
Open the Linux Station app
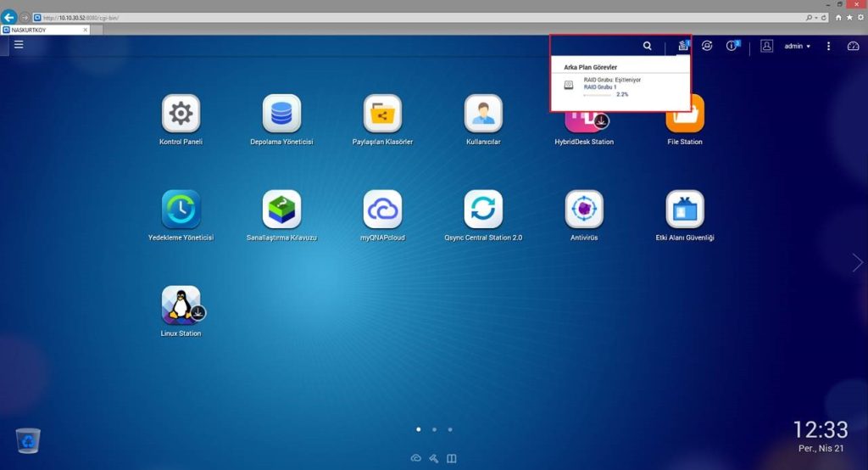[x=181, y=305]
